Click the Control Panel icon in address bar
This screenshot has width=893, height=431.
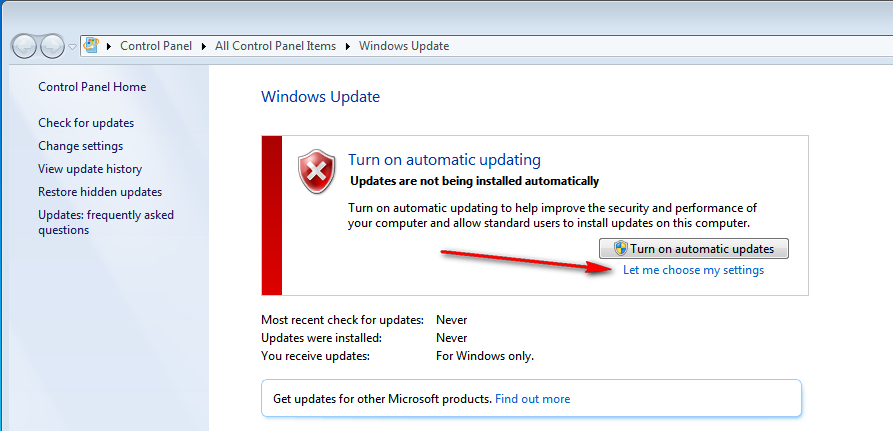tap(91, 46)
